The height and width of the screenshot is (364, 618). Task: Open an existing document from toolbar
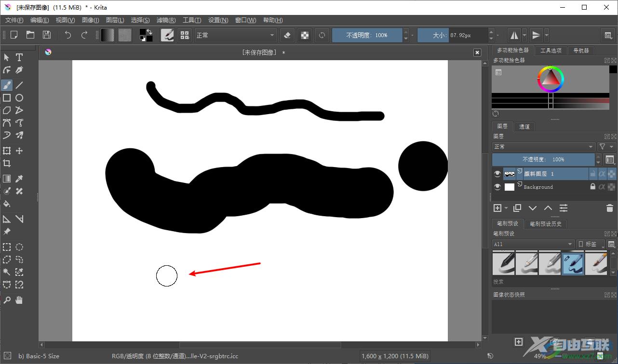30,35
